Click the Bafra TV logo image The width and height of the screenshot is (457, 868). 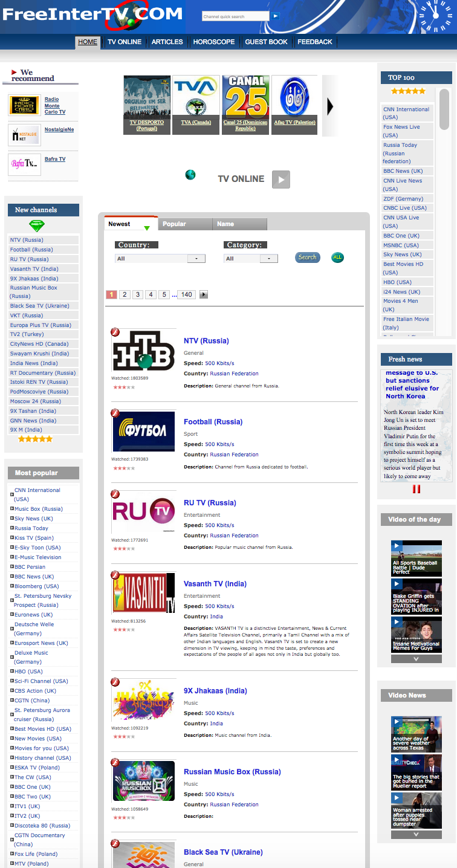(24, 164)
